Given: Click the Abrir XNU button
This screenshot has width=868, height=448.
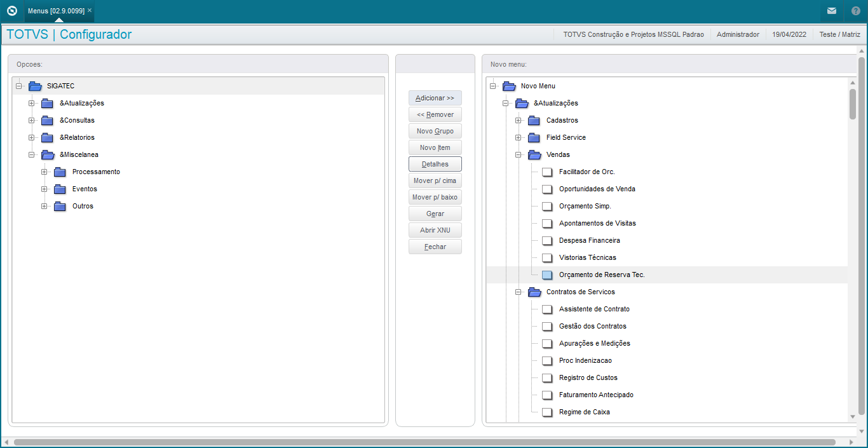Looking at the screenshot, I should click(x=435, y=230).
